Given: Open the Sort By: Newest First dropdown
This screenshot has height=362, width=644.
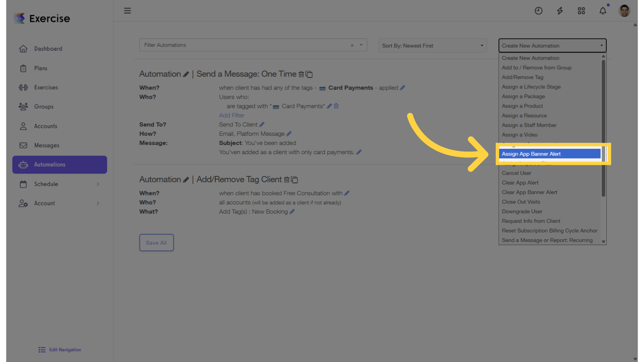Looking at the screenshot, I should 432,45.
